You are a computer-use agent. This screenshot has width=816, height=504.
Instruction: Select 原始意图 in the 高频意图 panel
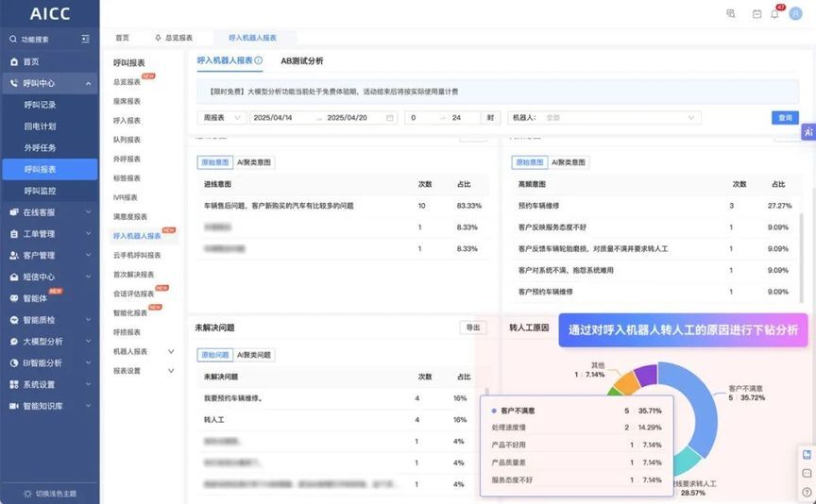[529, 162]
